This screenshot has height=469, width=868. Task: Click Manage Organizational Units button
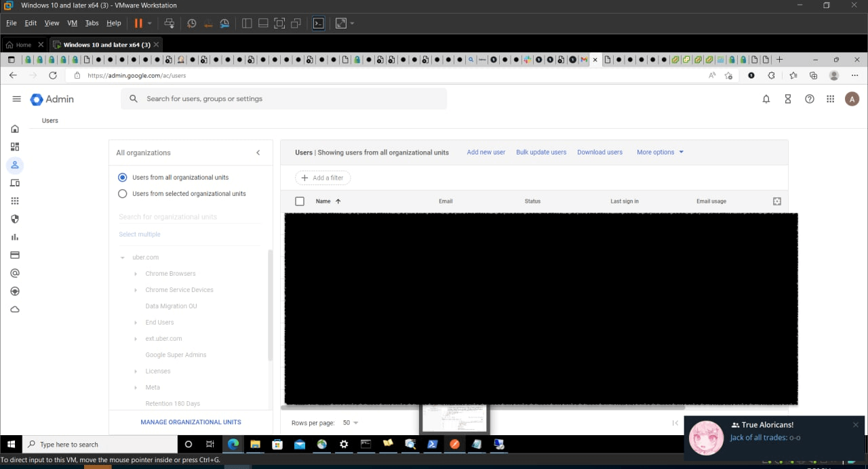coord(191,422)
